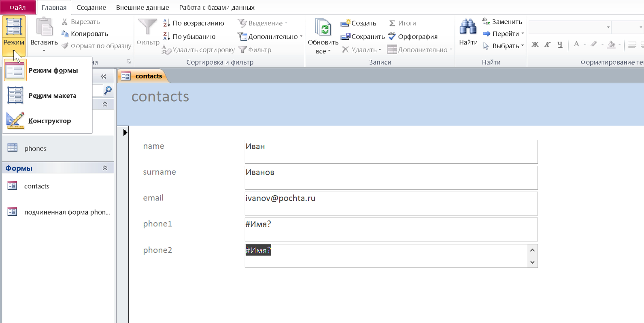Open Внешние данные ribbon tab
This screenshot has height=323, width=644.
142,7
